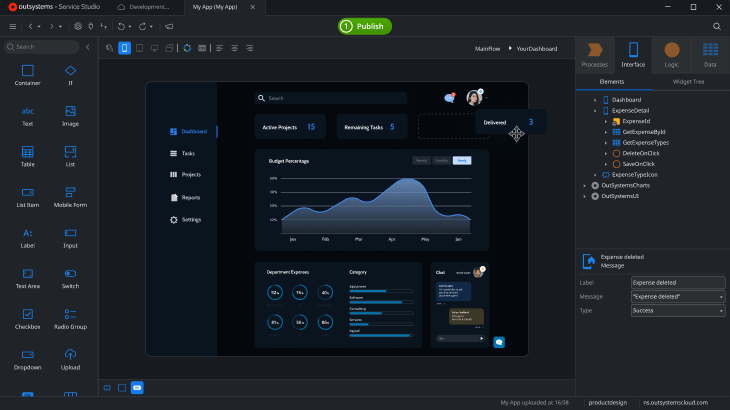This screenshot has height=410, width=730.
Task: Click the Label field with Expense deleted
Action: (678, 282)
